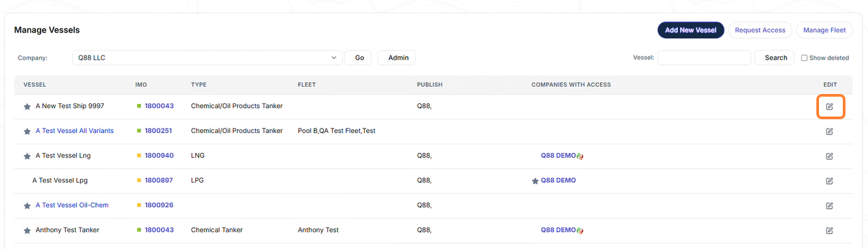Open Manage Fleet

(x=824, y=30)
